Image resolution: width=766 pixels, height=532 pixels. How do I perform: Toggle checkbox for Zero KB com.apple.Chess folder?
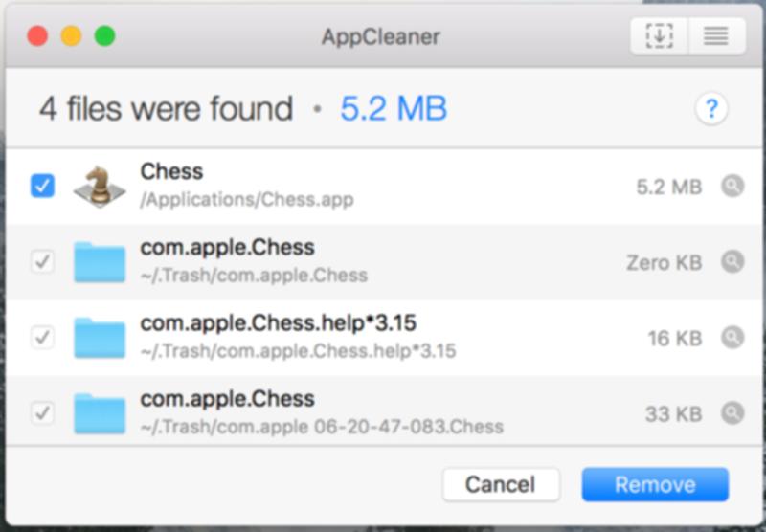(42, 262)
